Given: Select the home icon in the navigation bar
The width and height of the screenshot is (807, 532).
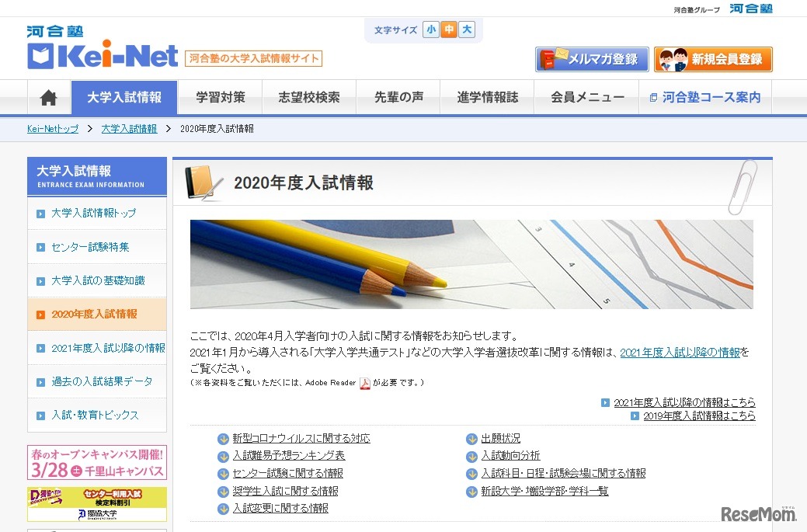Looking at the screenshot, I should 47,96.
